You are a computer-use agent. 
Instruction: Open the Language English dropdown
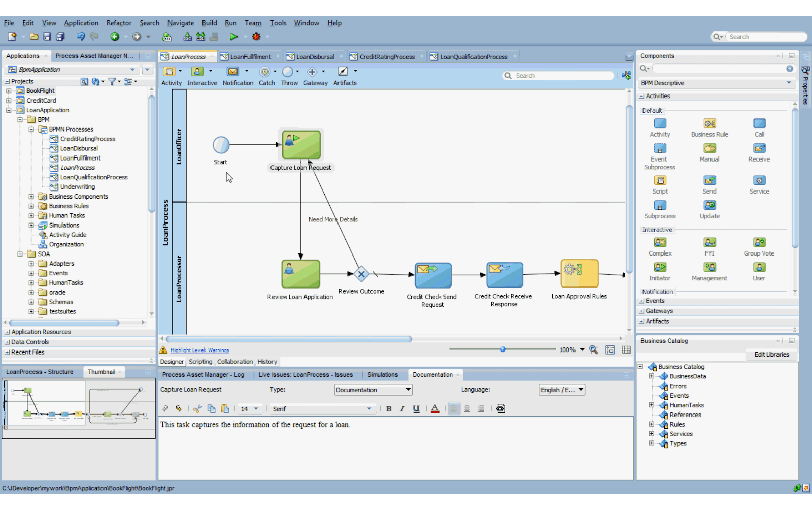562,390
